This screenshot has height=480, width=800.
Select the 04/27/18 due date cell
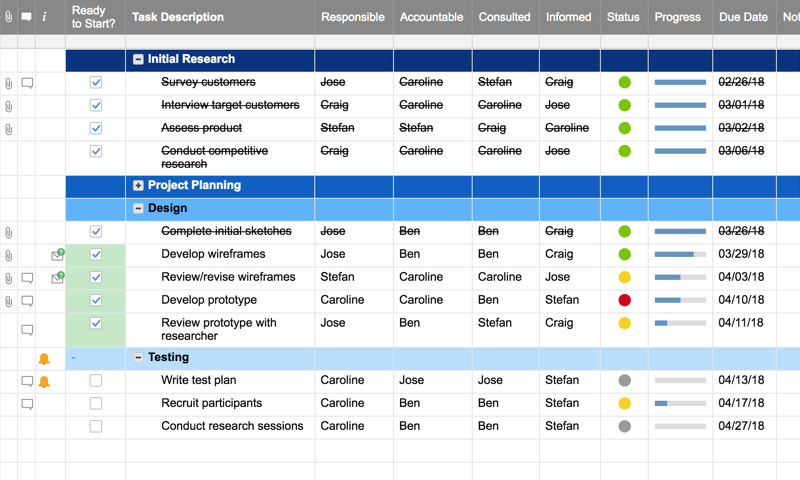[x=741, y=426]
